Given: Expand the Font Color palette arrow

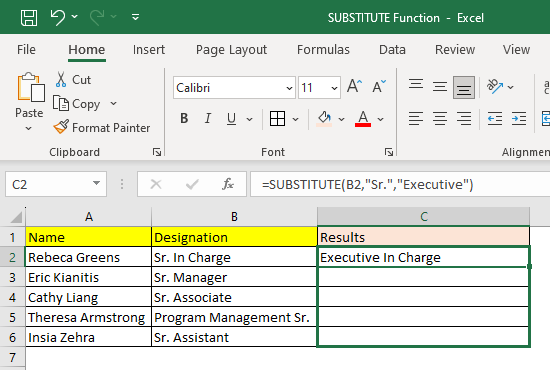Looking at the screenshot, I should pyautogui.click(x=381, y=120).
